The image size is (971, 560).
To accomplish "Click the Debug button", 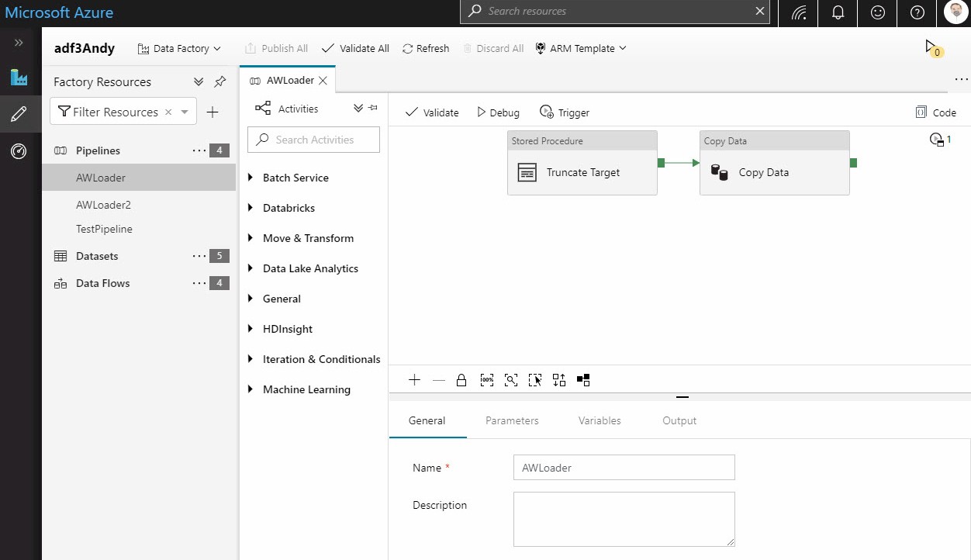I will click(x=498, y=112).
